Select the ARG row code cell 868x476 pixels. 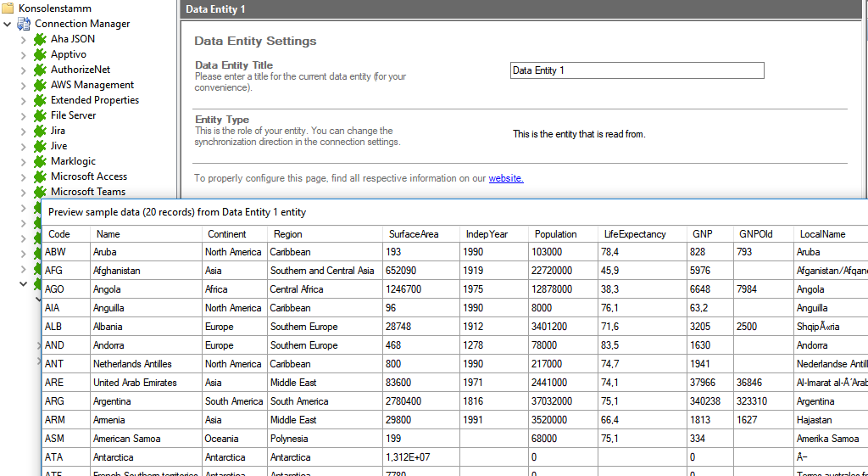(54, 401)
